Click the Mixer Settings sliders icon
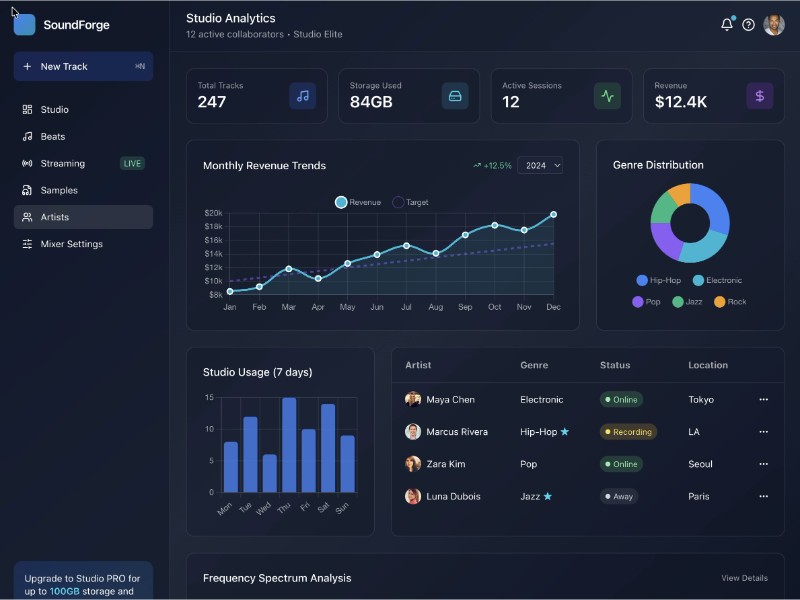 click(x=27, y=244)
